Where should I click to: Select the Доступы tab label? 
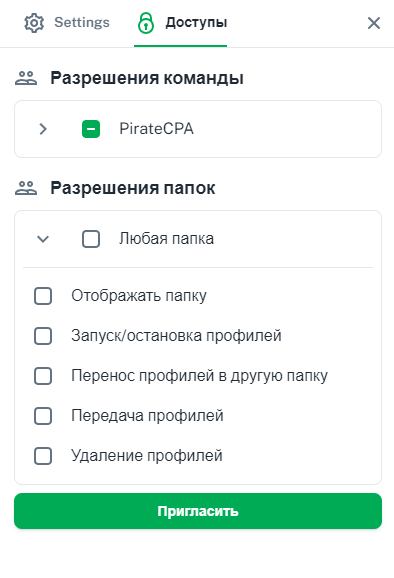pyautogui.click(x=196, y=22)
